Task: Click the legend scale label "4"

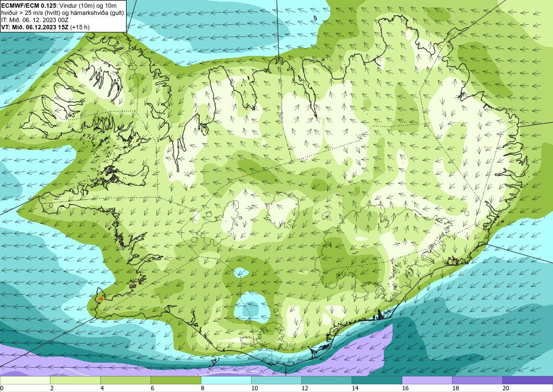Action: (x=102, y=389)
